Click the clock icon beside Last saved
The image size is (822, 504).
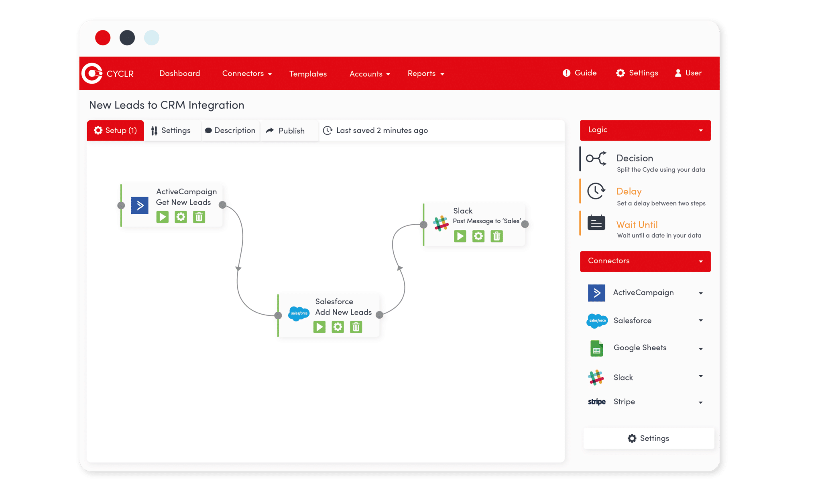(328, 130)
